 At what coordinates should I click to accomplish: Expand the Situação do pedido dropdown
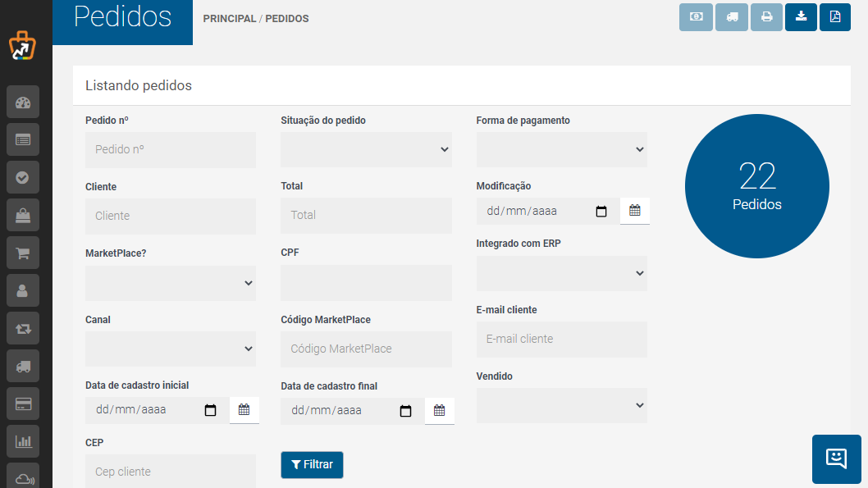(366, 149)
